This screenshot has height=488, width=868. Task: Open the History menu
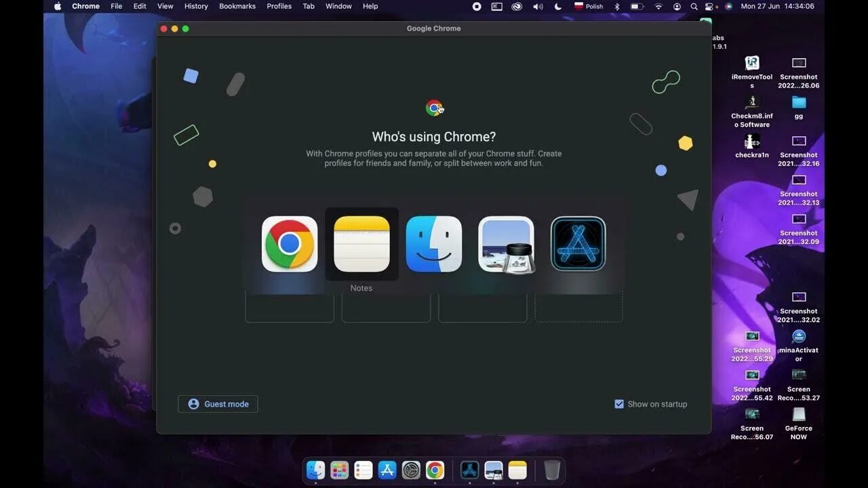coord(196,6)
